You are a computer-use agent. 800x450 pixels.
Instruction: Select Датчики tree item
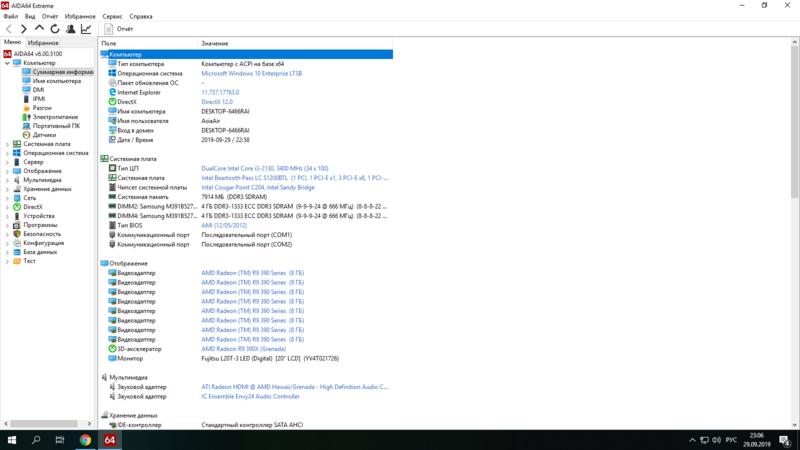point(44,135)
